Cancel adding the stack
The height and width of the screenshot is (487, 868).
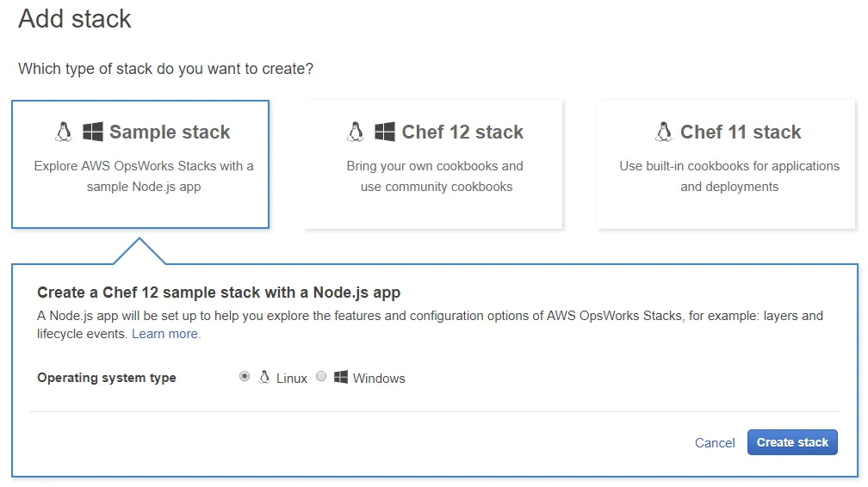click(715, 443)
